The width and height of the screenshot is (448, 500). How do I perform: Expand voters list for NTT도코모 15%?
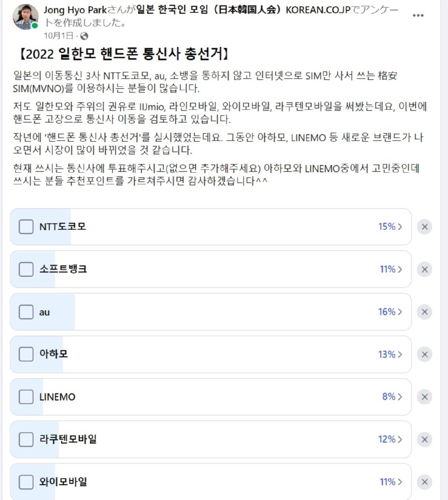(390, 226)
